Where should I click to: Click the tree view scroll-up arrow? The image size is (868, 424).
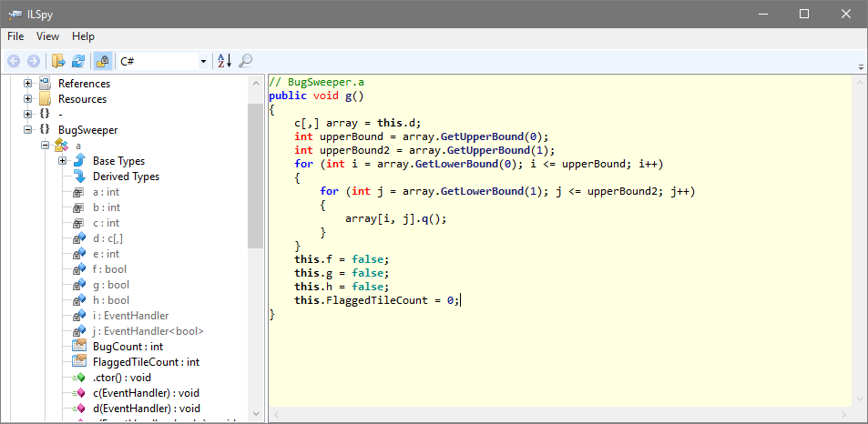pyautogui.click(x=256, y=83)
